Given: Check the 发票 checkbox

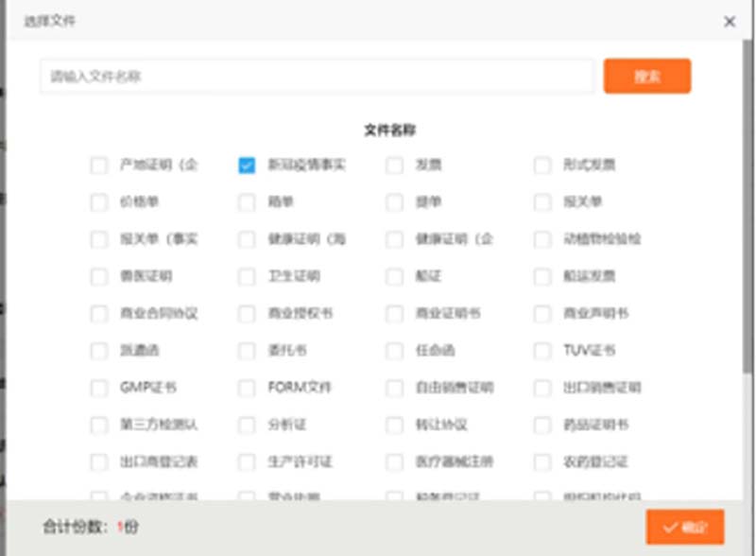Looking at the screenshot, I should (x=394, y=165).
